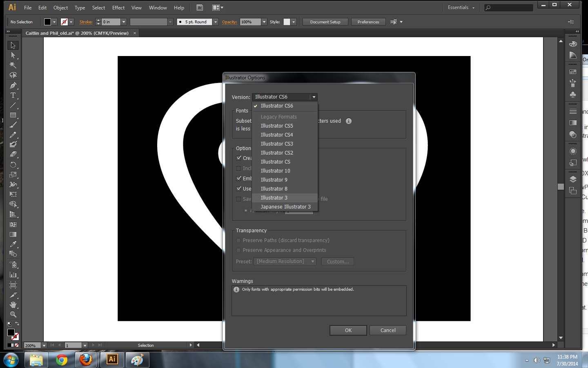This screenshot has width=588, height=368.
Task: Open the Essentials workspace switcher
Action: click(x=461, y=7)
